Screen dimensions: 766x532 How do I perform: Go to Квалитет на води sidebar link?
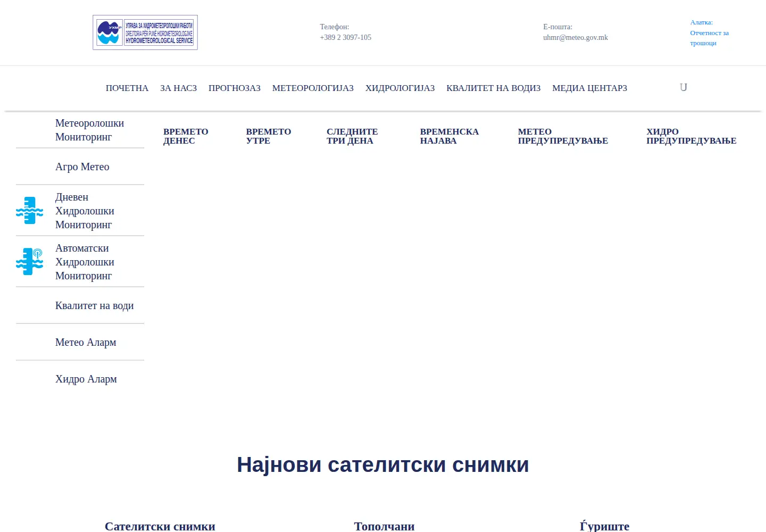point(95,305)
